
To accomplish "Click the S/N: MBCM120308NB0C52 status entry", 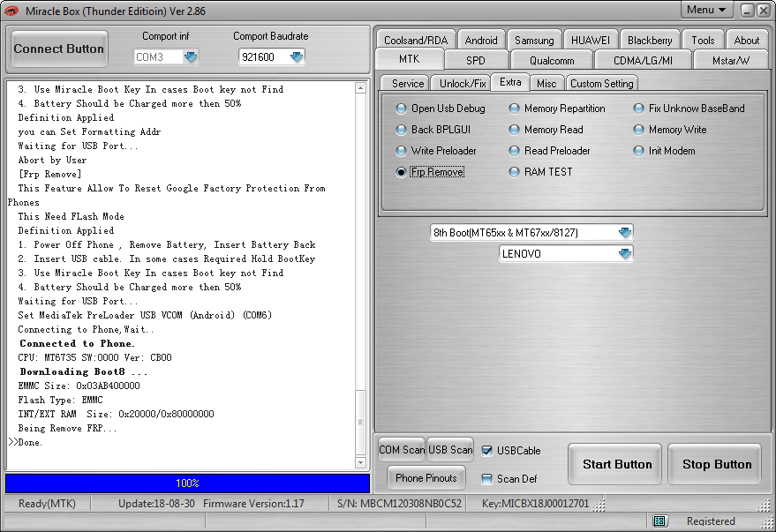I will pos(399,503).
